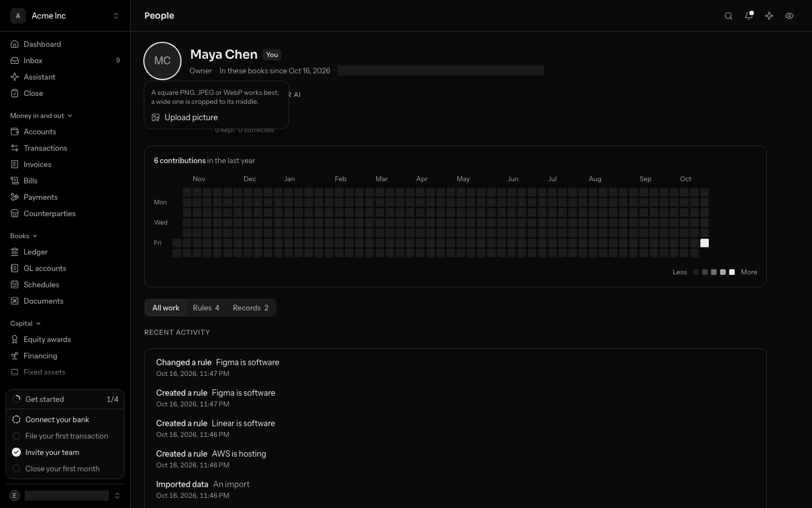Viewport: 812px width, 508px height.
Task: Open the Ledger page
Action: click(65, 252)
